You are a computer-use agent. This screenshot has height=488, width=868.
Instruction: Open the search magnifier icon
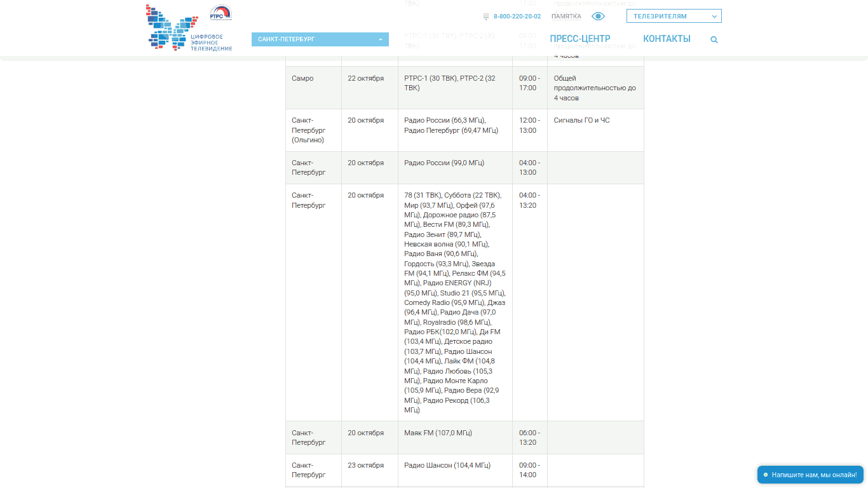(x=714, y=39)
